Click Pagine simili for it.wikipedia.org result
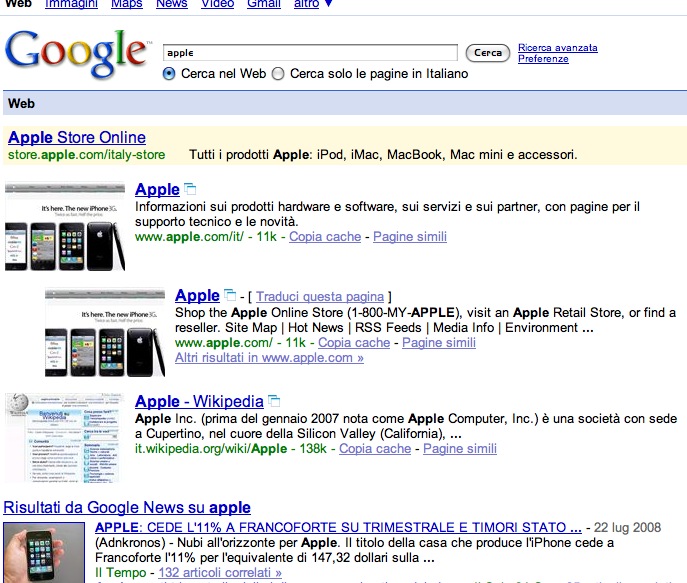 [460, 449]
